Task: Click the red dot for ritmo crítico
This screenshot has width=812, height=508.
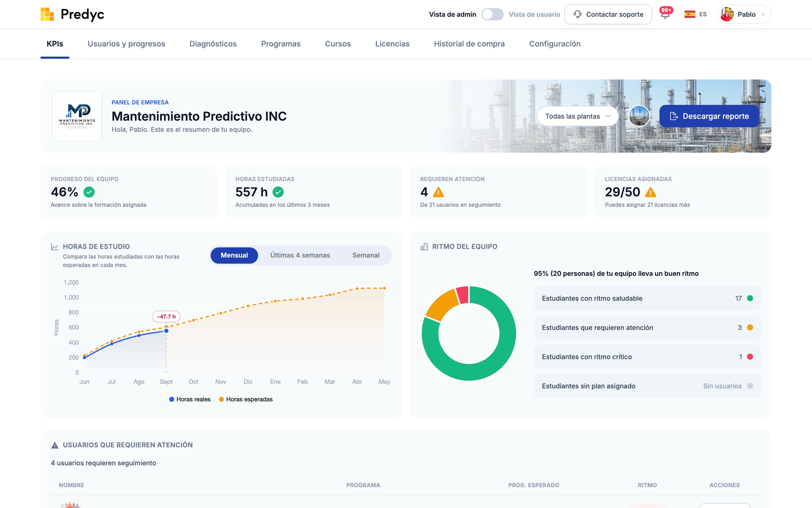Action: (750, 357)
